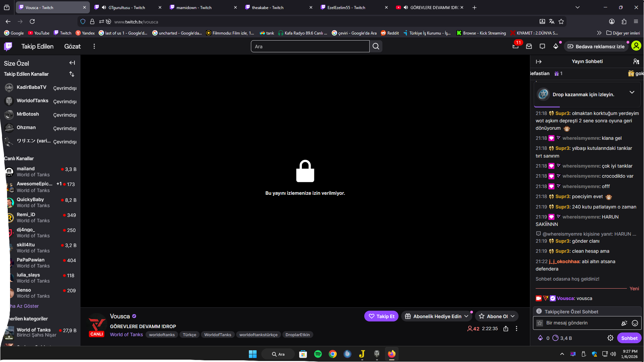Open the Firefox application menu
Image resolution: width=644 pixels, height=362 pixels.
click(x=636, y=21)
